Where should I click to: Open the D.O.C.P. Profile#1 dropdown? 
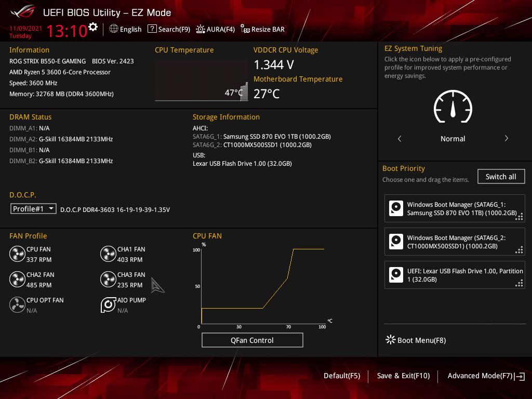(x=33, y=209)
